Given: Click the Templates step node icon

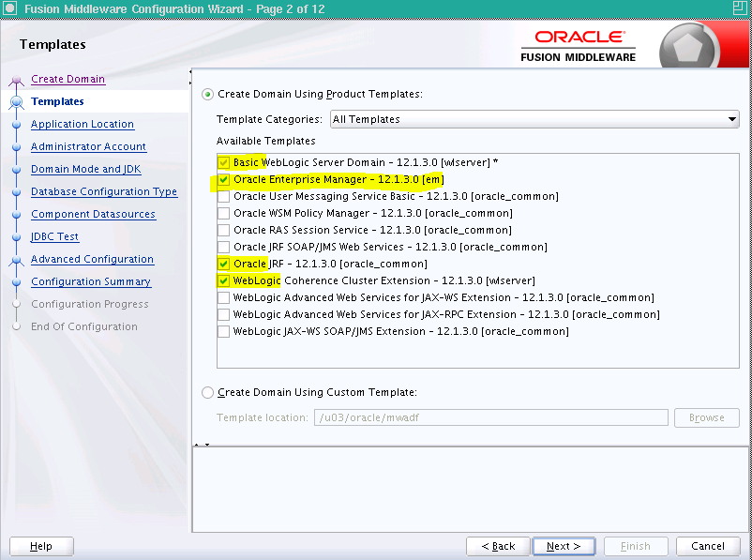Looking at the screenshot, I should 16,102.
